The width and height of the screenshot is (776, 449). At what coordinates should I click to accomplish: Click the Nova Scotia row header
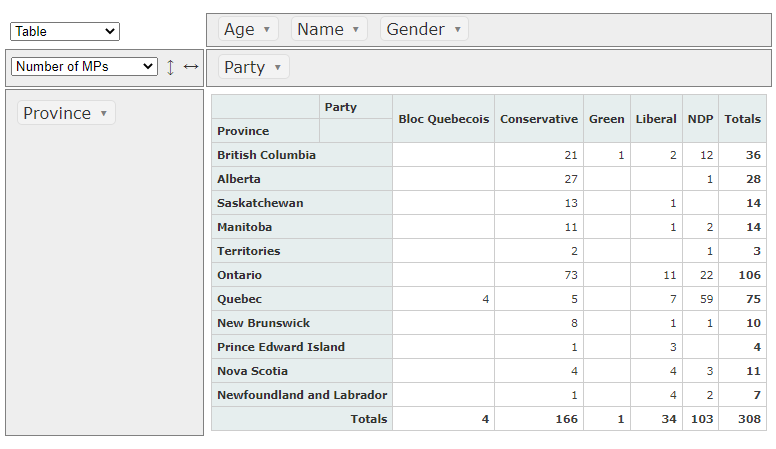coord(302,371)
